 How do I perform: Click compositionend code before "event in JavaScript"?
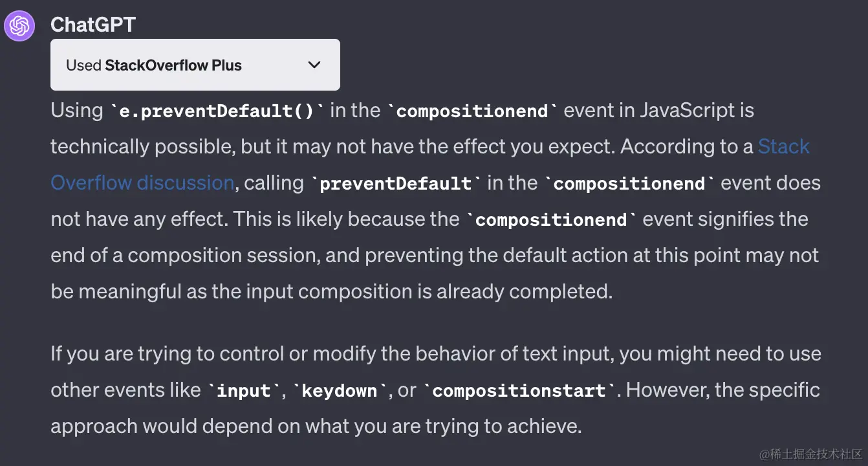tap(472, 111)
